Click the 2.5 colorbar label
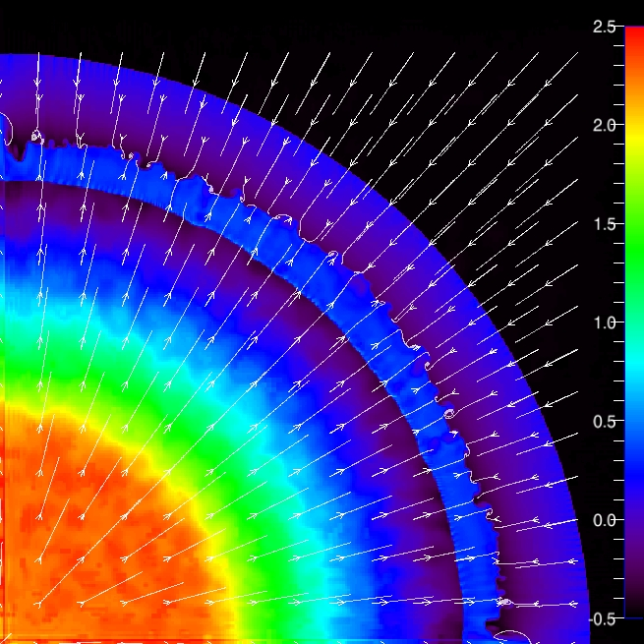Image resolution: width=644 pixels, height=644 pixels. click(604, 27)
